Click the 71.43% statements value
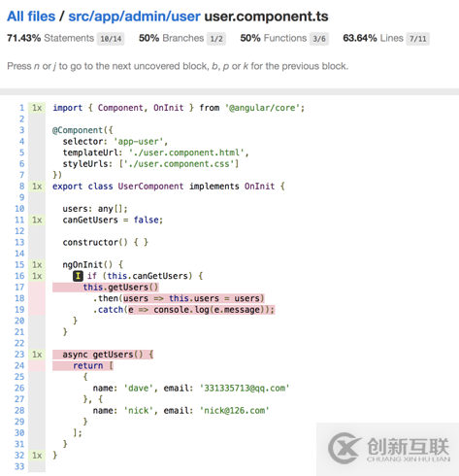459x476 pixels. [24, 38]
